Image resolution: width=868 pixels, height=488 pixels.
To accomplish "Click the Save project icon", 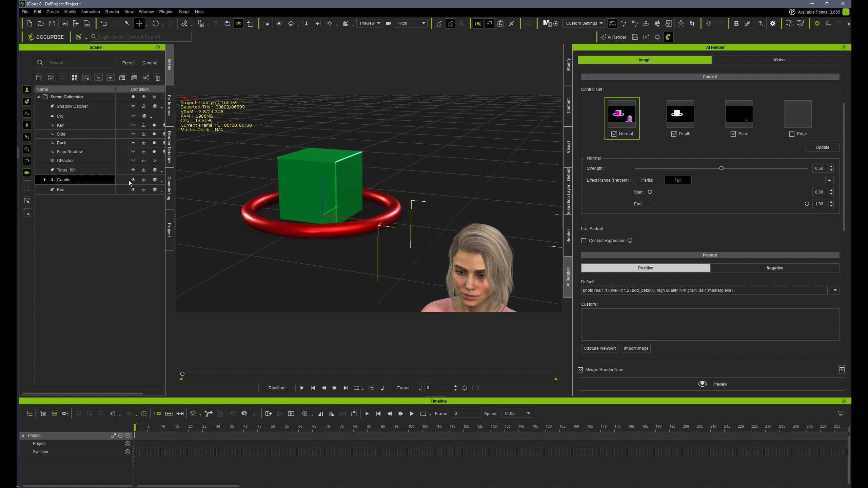I will click(52, 23).
